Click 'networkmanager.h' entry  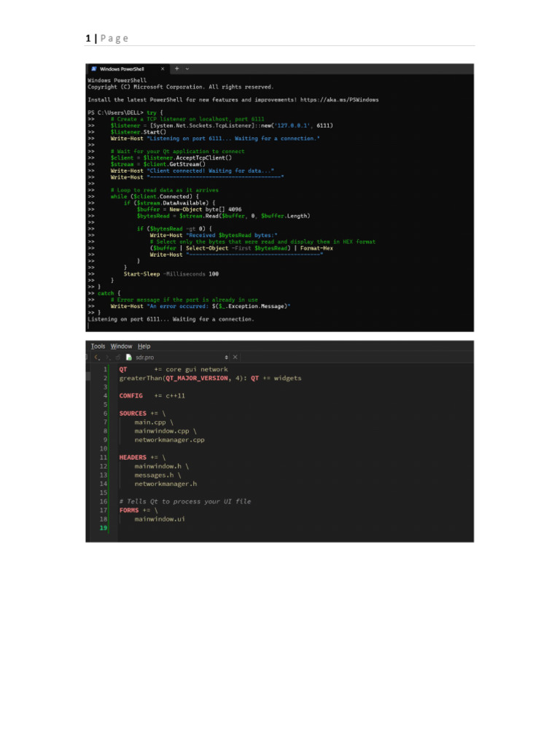(166, 484)
